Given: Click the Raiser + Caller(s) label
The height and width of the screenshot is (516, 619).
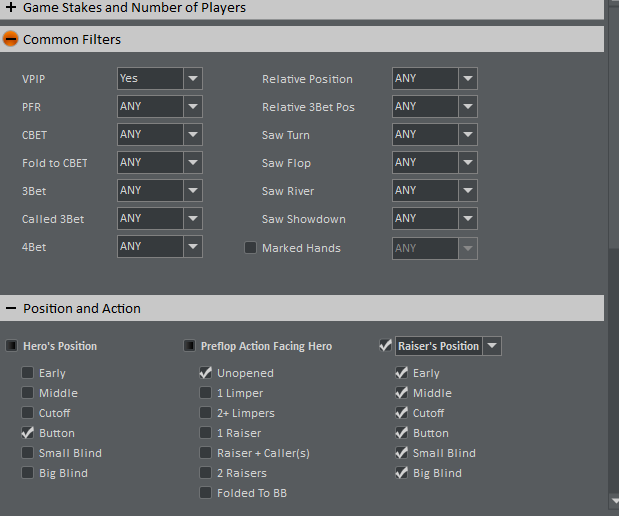Looking at the screenshot, I should pyautogui.click(x=263, y=453).
